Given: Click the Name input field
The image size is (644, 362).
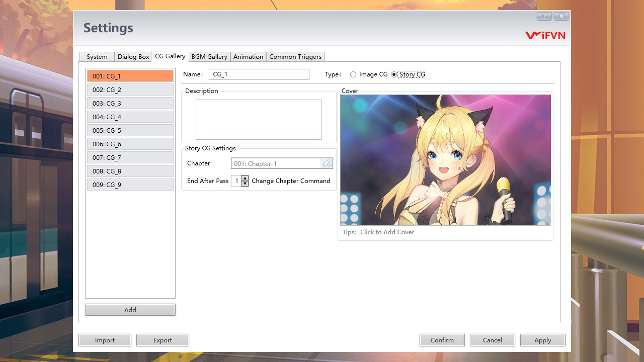Looking at the screenshot, I should point(259,74).
